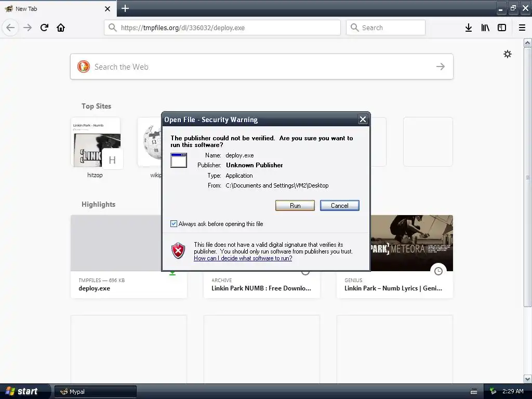
Task: Click the Meteora thumbnail image
Action: (411, 243)
